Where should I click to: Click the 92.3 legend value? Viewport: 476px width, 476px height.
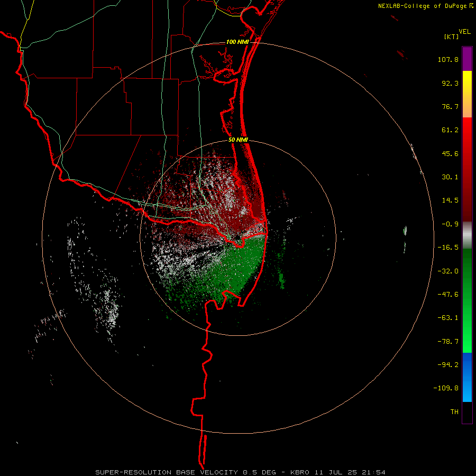[x=450, y=83]
